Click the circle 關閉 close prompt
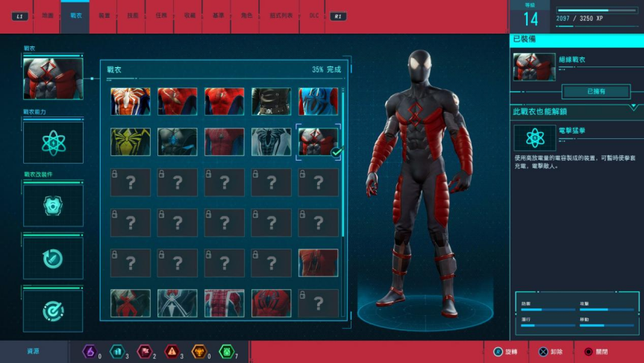This screenshot has width=644, height=363. click(596, 352)
